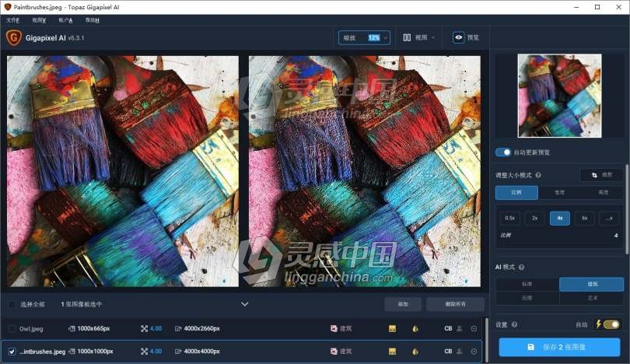Click scale arrows icon in intbrushes.jpeg row
The height and width of the screenshot is (364, 630).
coord(144,351)
